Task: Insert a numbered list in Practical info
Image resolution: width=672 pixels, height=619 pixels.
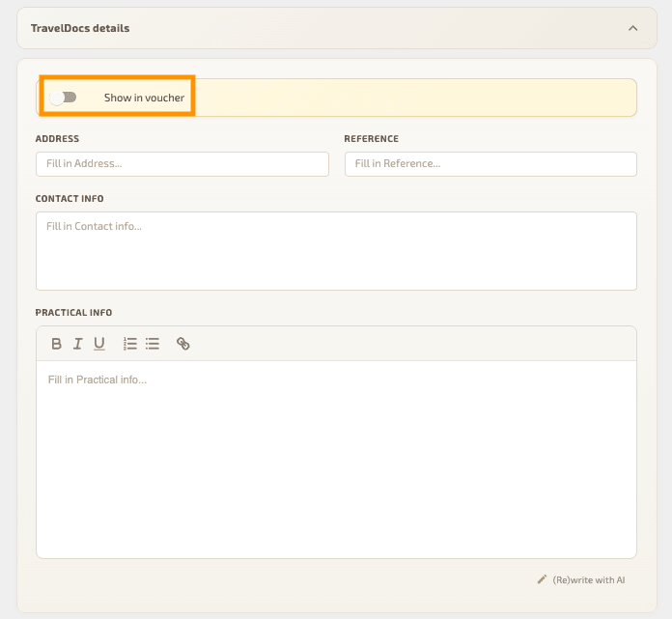Action: [x=130, y=344]
